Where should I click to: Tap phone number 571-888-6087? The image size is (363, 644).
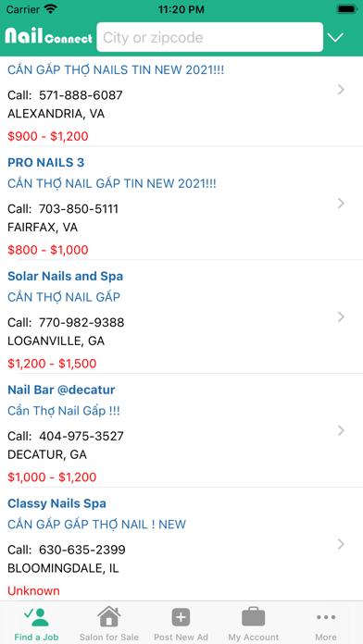click(81, 95)
